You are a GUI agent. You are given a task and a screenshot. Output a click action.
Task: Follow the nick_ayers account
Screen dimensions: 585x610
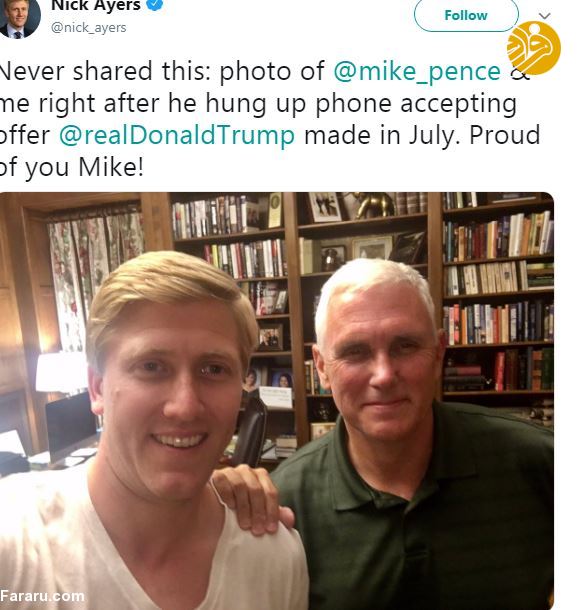(466, 15)
